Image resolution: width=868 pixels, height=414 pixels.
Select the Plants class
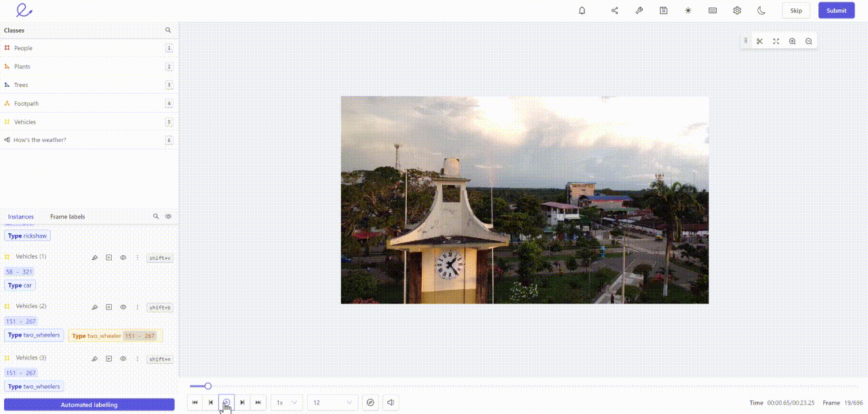coord(89,67)
